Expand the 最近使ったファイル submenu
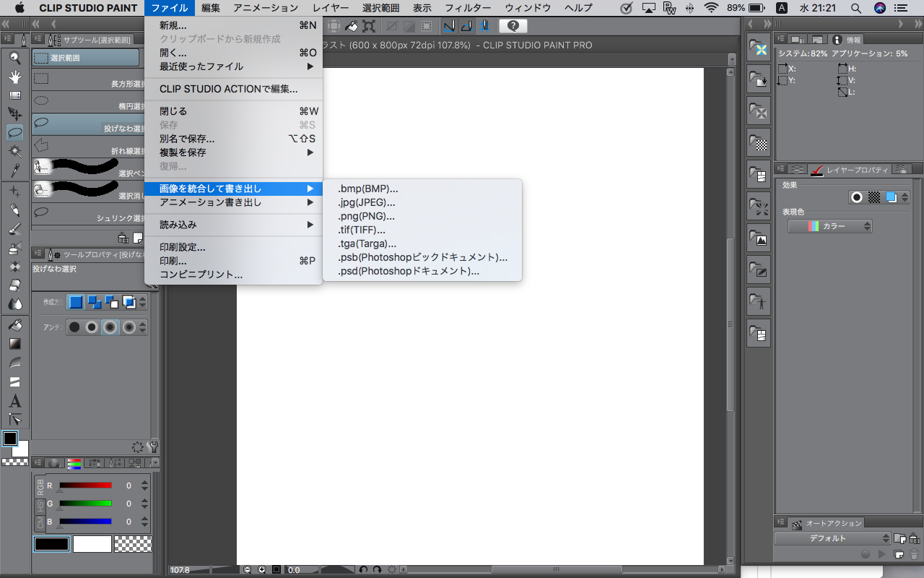 233,66
